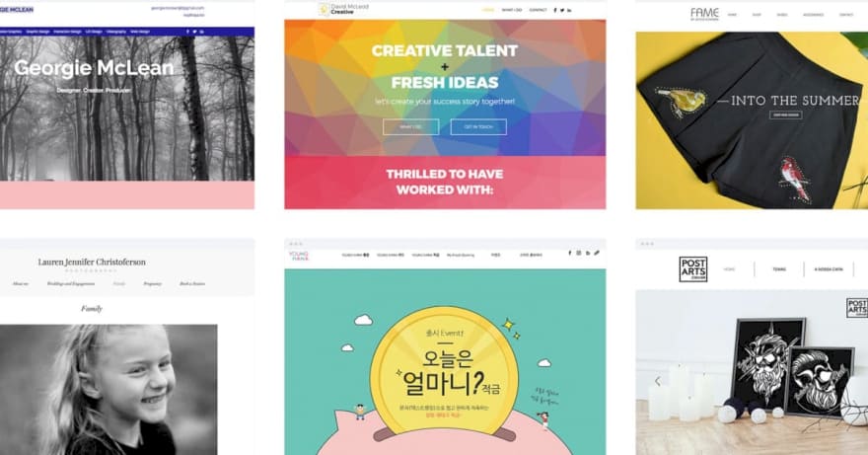Click the GET IN TOUCH button
This screenshot has width=868, height=455.
pos(478,127)
